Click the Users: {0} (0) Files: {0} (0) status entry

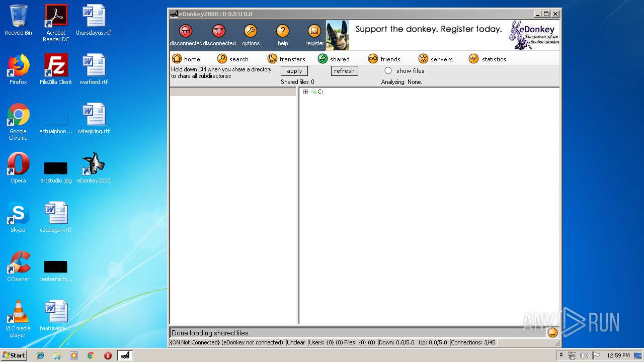coord(342,342)
